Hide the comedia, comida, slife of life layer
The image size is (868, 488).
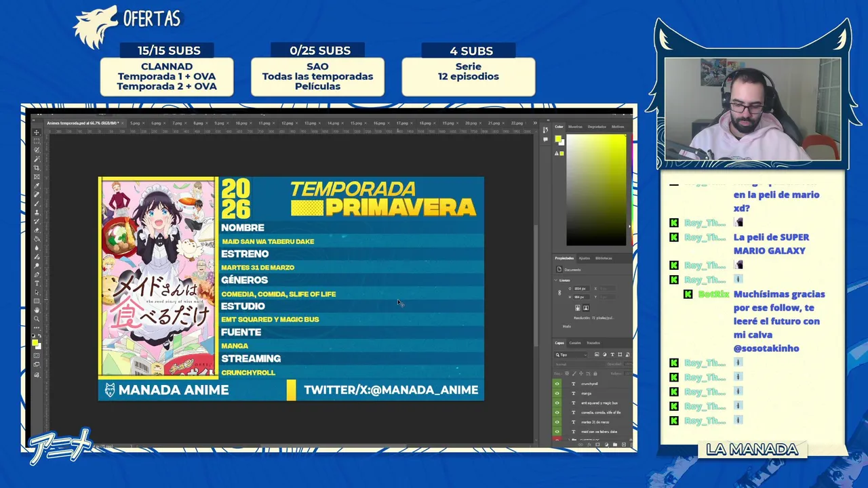coord(557,413)
